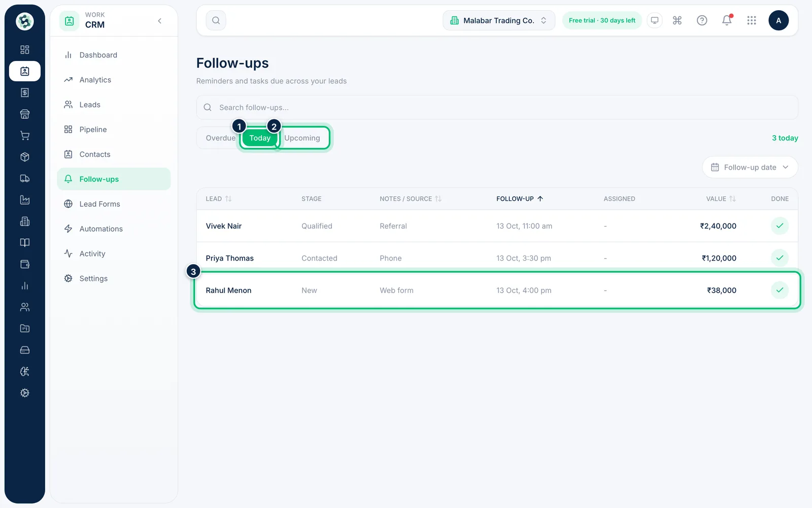Mark the Vivek Nair follow-up as done
This screenshot has height=508, width=812.
[780, 226]
